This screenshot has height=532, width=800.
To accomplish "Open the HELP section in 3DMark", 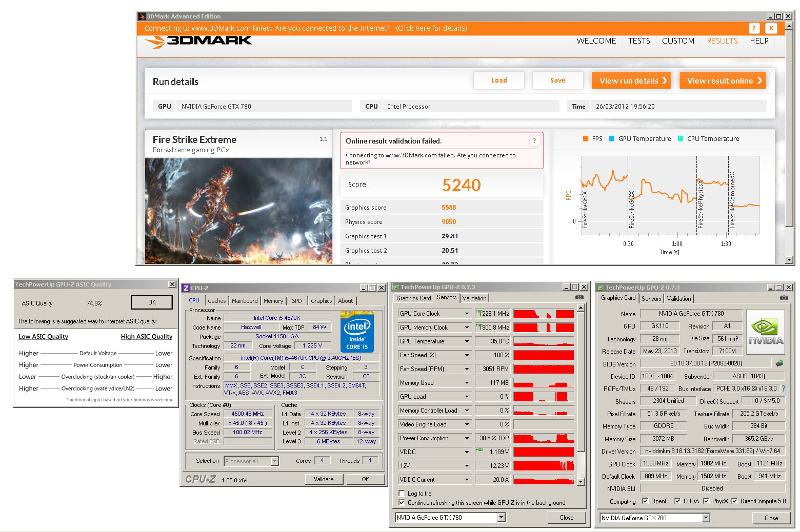I will click(759, 41).
